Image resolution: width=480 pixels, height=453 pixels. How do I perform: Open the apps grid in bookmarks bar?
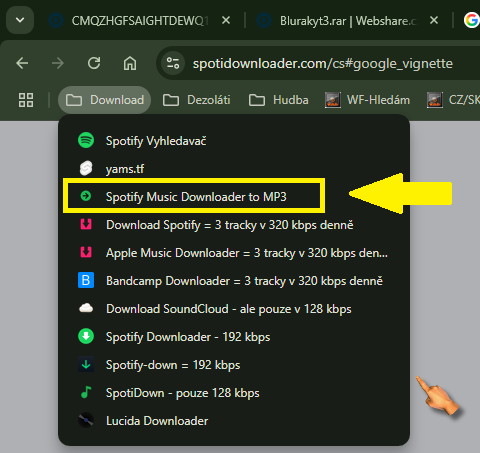(x=26, y=100)
